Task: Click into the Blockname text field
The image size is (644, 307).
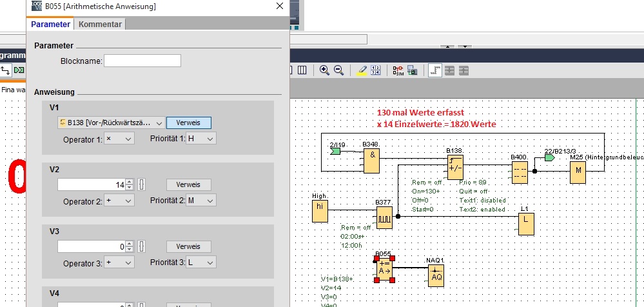Action: (142, 61)
